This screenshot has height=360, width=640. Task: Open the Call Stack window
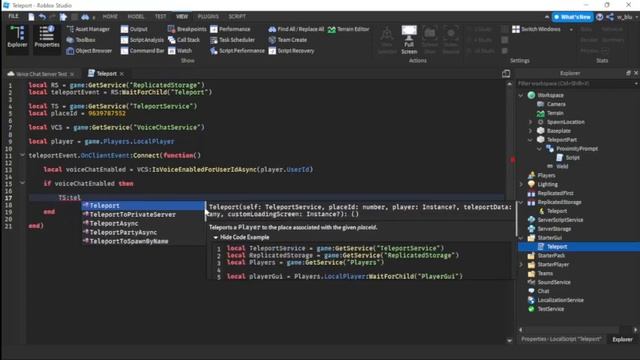(x=184, y=40)
